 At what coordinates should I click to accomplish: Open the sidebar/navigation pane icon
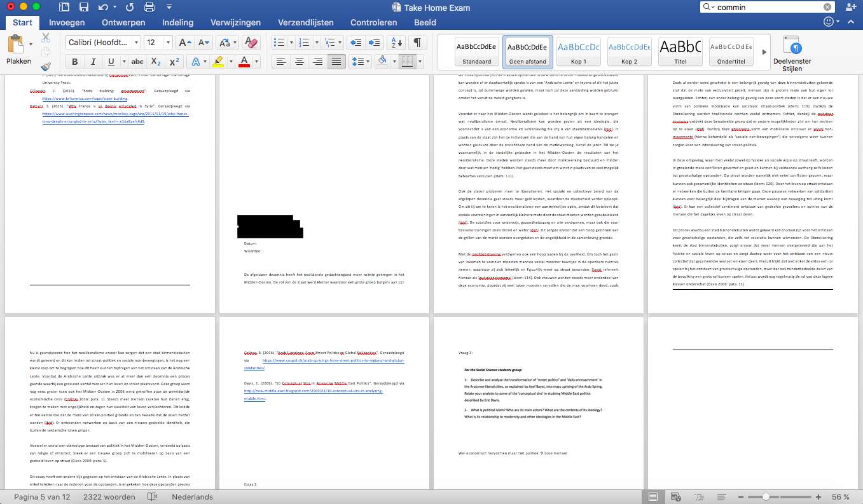coord(64,8)
